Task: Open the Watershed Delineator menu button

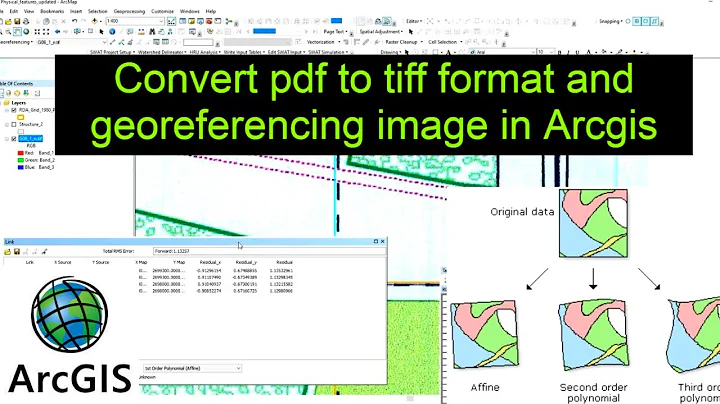Action: click(162, 52)
